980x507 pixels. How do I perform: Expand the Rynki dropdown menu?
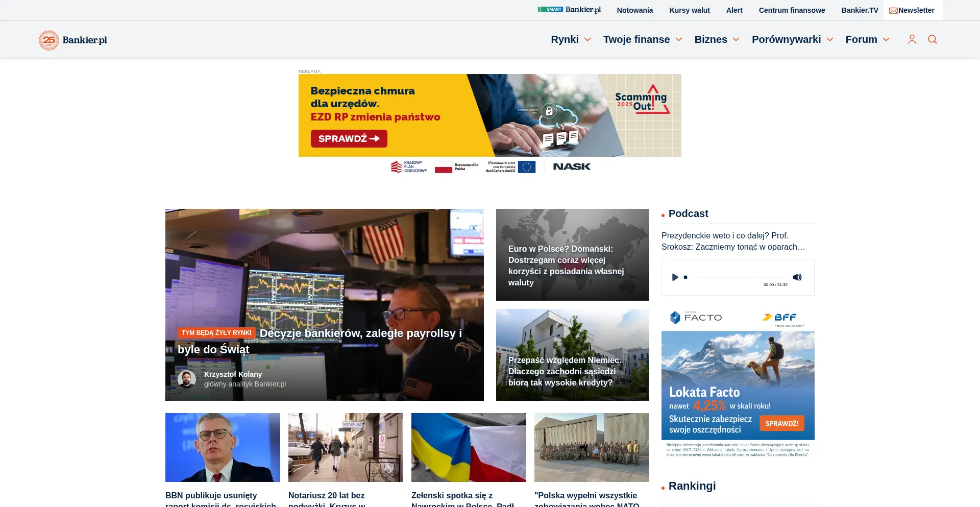point(571,39)
